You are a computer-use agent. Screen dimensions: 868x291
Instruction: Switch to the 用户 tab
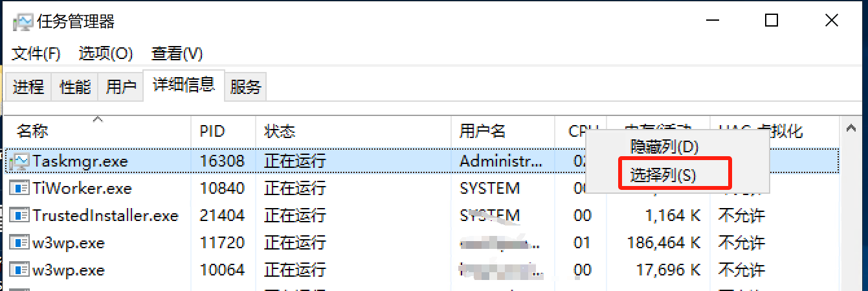pyautogui.click(x=121, y=87)
